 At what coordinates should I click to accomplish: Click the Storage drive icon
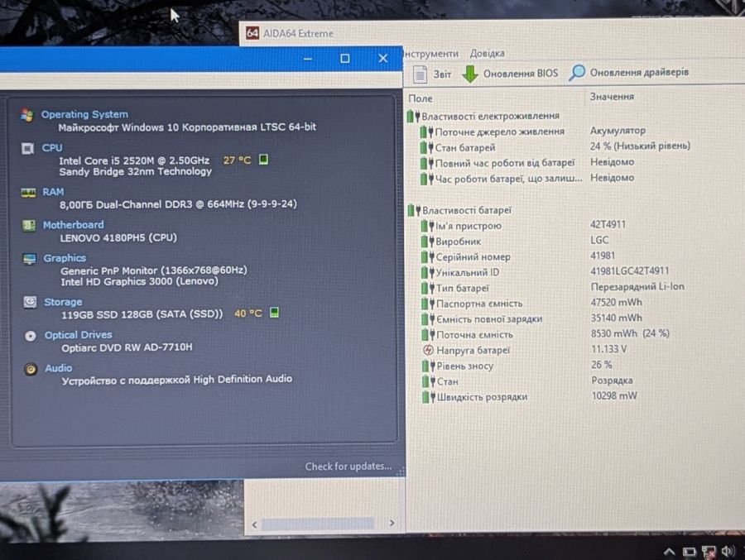(x=30, y=302)
